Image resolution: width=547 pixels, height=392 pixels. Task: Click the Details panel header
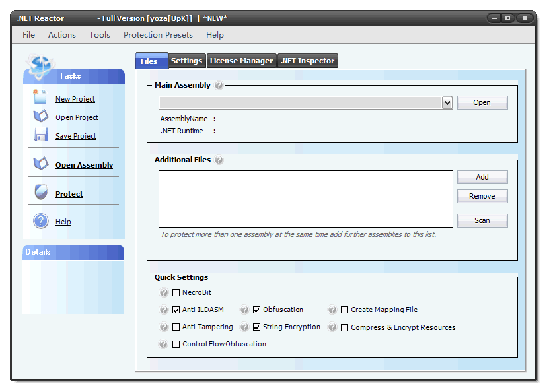[x=73, y=252]
